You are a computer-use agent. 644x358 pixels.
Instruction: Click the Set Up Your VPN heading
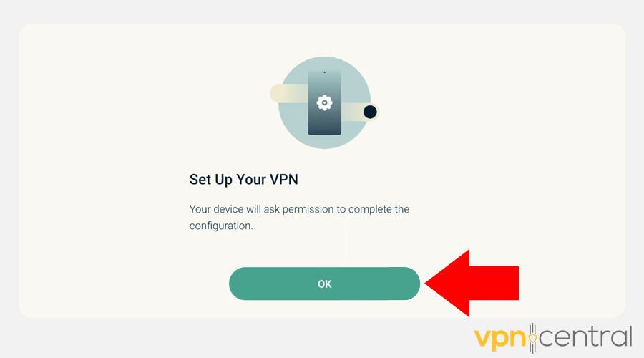[243, 180]
